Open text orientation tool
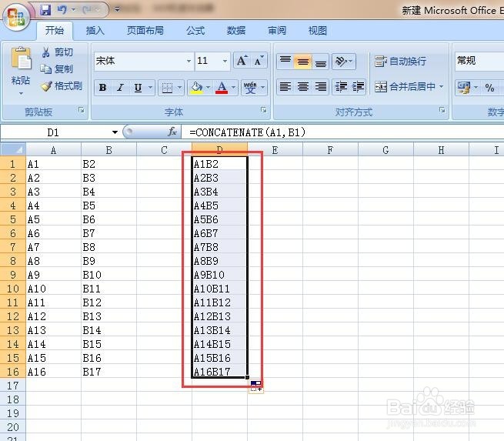 [x=344, y=61]
